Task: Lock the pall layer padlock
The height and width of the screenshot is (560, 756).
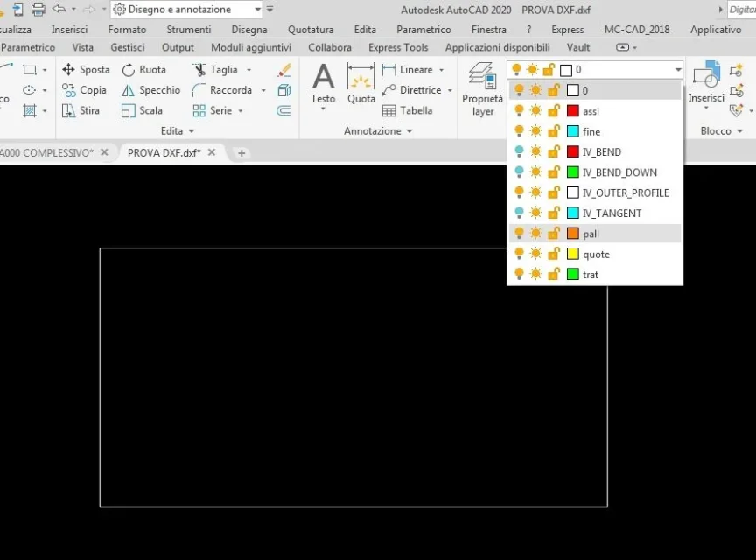Action: click(554, 234)
